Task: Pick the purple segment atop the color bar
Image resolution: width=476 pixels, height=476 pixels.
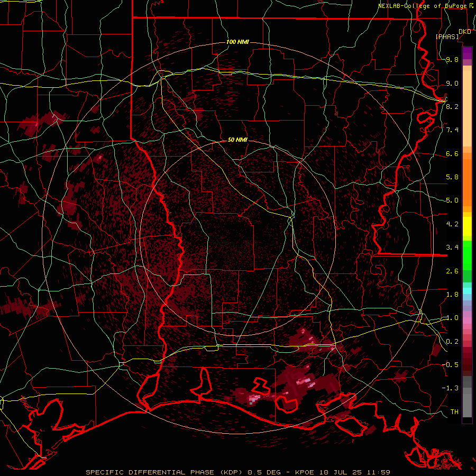Action: pos(467,53)
